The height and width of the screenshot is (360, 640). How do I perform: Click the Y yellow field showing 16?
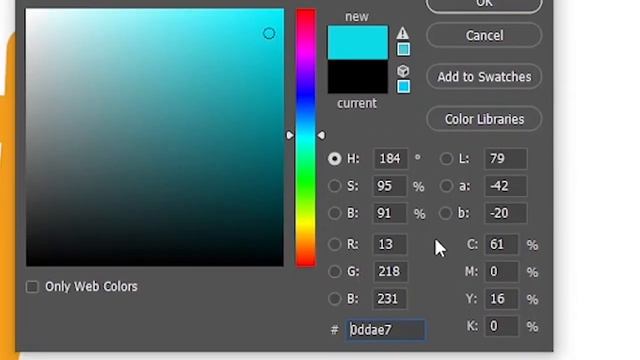point(502,299)
